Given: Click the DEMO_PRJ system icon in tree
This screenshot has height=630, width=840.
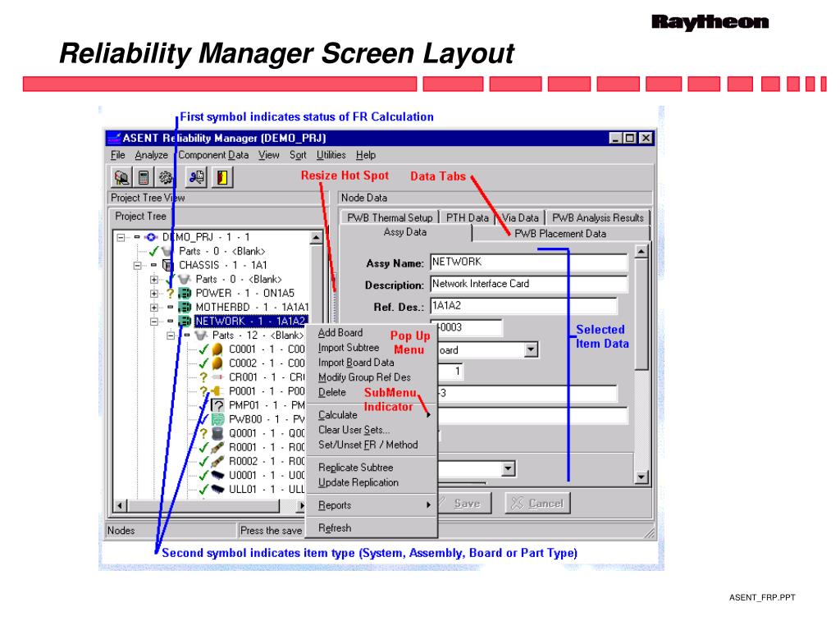Looking at the screenshot, I should [x=152, y=237].
